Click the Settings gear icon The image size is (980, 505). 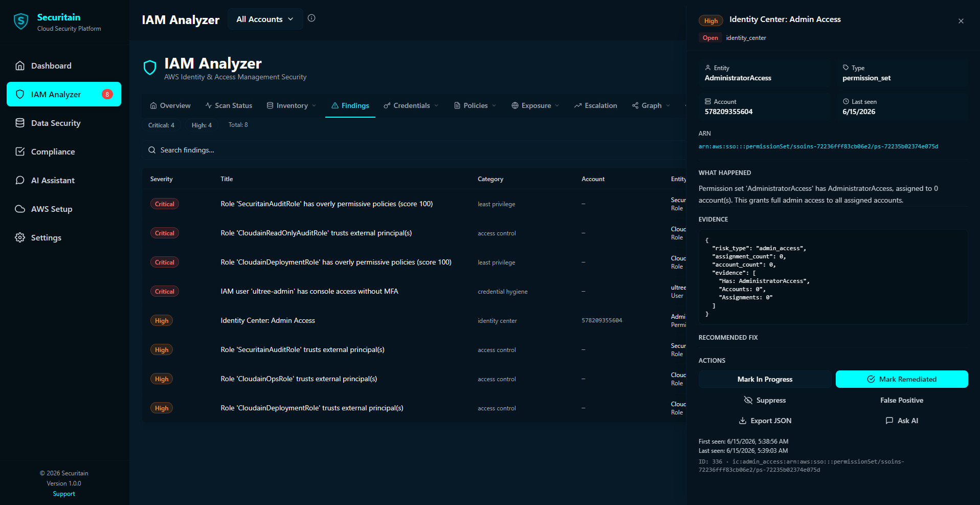20,237
